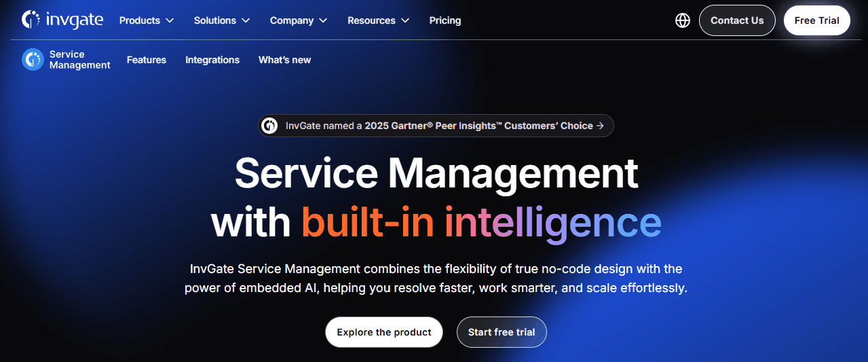This screenshot has height=362, width=868.
Task: Click the Contact Us button
Action: coord(737,20)
